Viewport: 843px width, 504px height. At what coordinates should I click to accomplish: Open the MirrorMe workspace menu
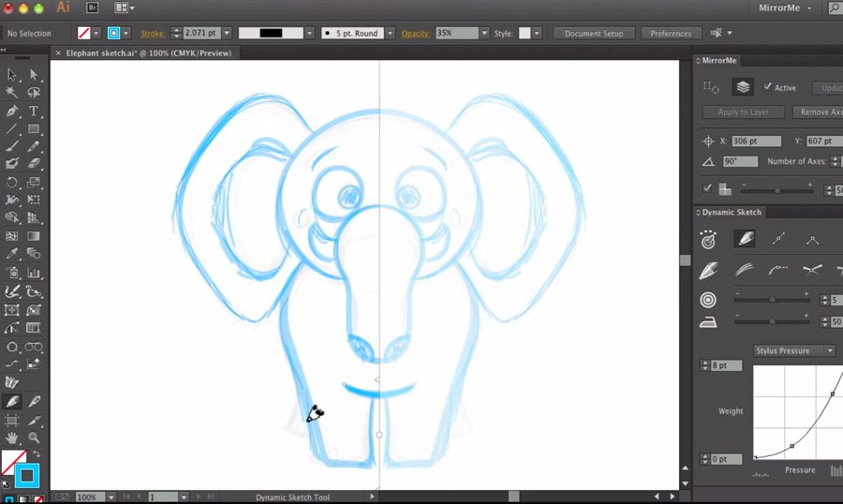792,7
